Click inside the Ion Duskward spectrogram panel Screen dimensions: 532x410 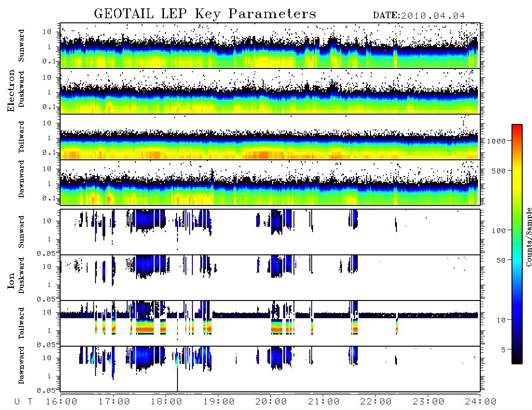pos(270,278)
